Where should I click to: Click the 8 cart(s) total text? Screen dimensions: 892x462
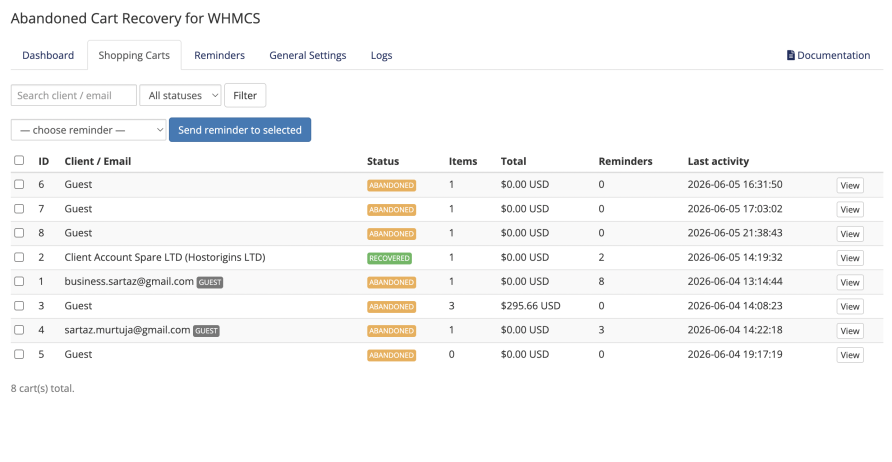(43, 389)
